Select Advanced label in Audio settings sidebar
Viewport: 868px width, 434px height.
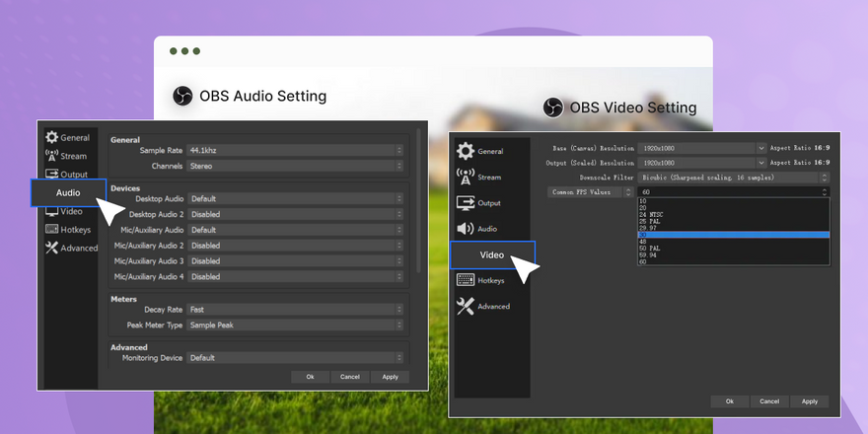79,248
